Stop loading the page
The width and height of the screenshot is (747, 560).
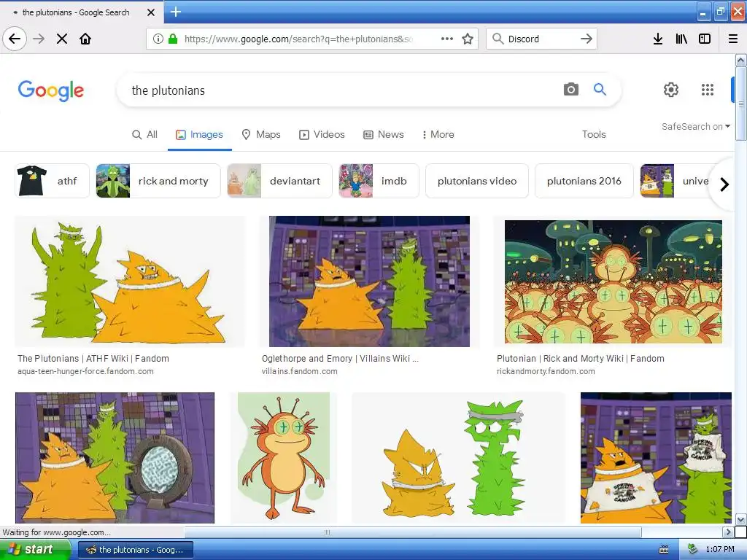click(62, 39)
